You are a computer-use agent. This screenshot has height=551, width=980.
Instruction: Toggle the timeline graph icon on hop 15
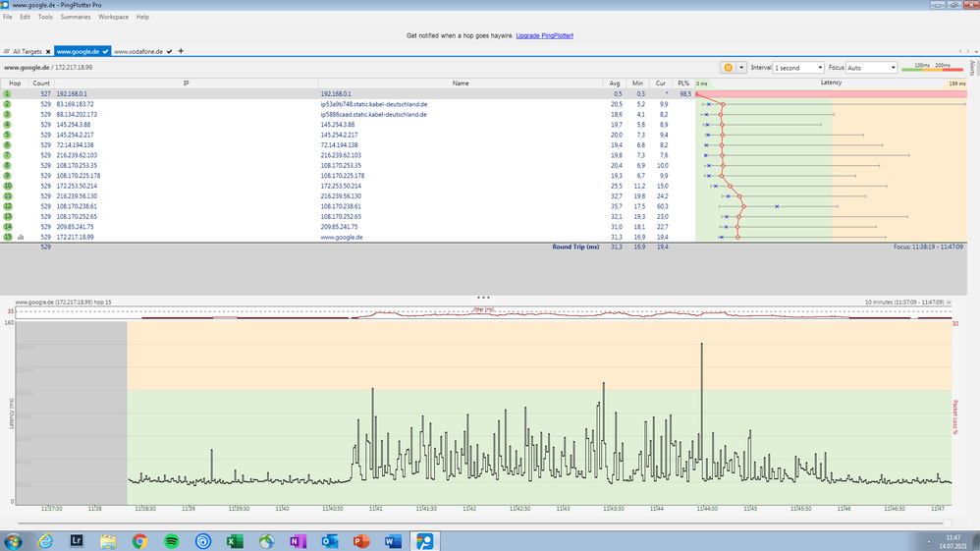[x=21, y=237]
